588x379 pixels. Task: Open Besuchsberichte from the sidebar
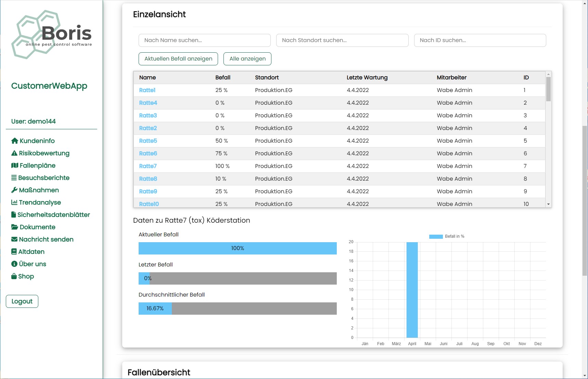click(43, 178)
